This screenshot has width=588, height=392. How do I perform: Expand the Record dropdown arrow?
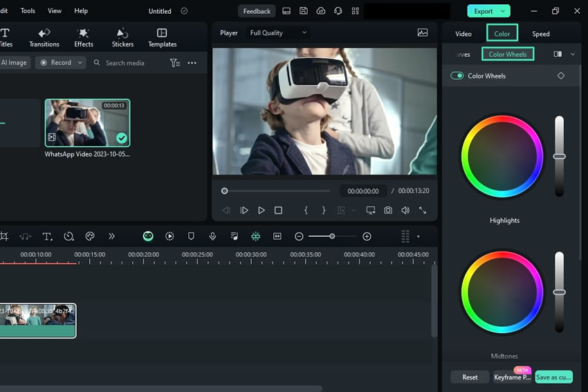80,63
